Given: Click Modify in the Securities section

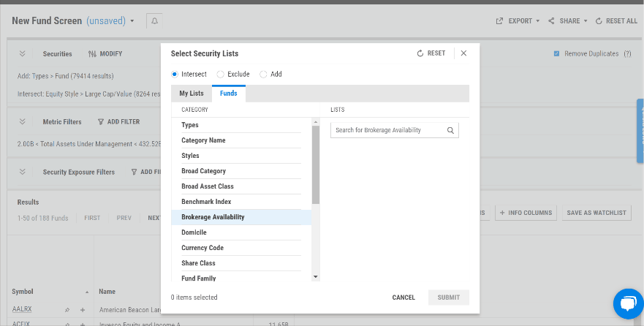Looking at the screenshot, I should coord(105,54).
